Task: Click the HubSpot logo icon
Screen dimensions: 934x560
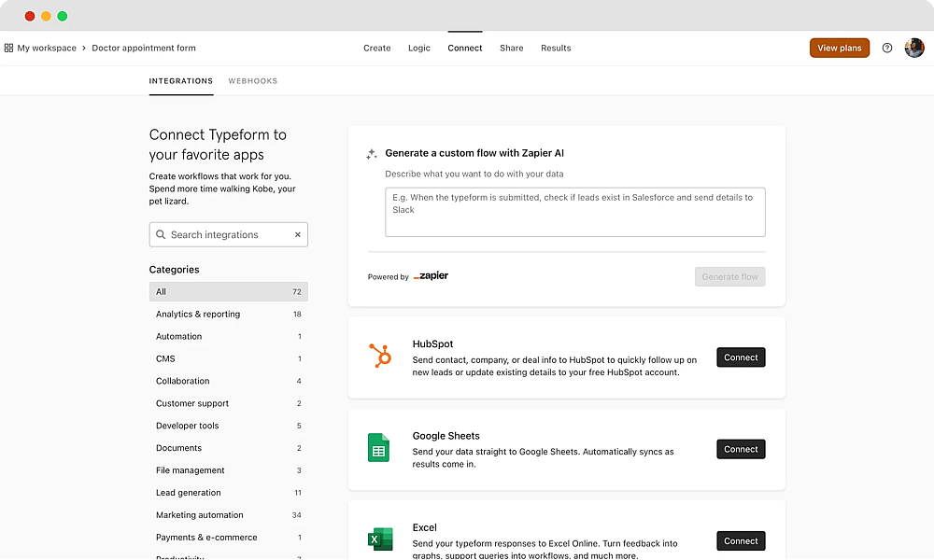Action: pyautogui.click(x=379, y=356)
